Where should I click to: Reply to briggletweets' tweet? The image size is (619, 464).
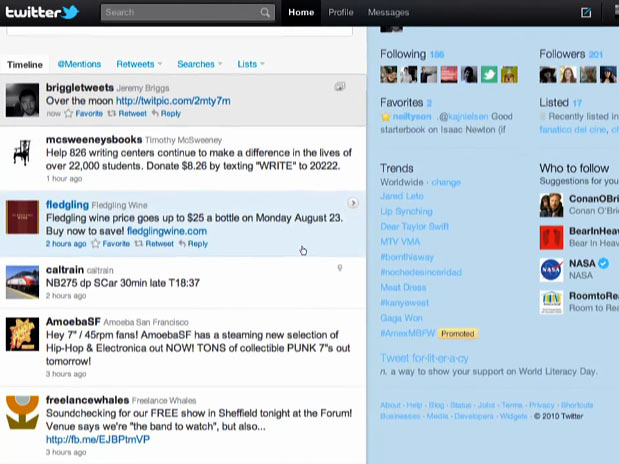(171, 114)
